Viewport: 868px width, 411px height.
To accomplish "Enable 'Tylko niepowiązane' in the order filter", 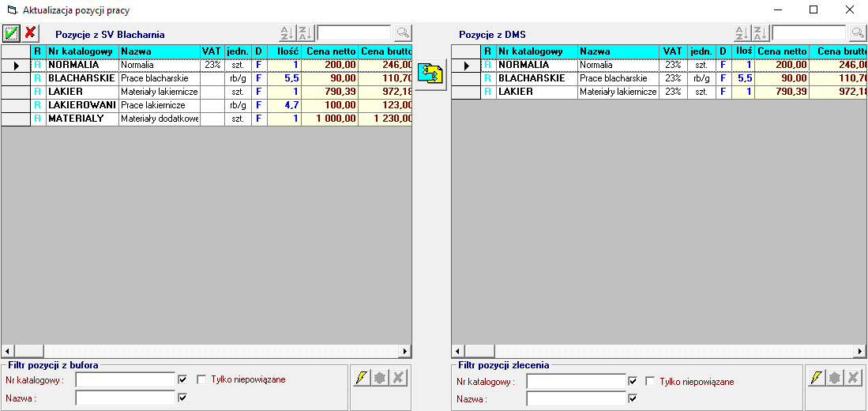I will pyautogui.click(x=650, y=382).
